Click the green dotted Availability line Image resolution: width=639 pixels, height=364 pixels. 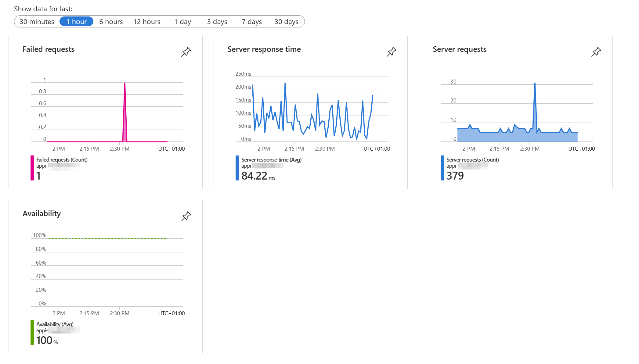107,238
